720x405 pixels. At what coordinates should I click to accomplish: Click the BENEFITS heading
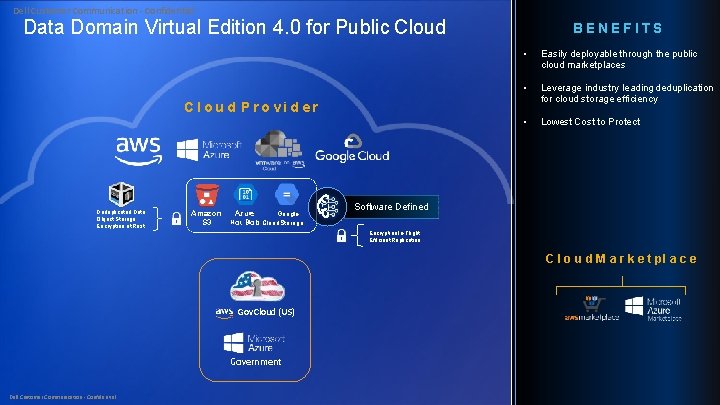pos(618,28)
